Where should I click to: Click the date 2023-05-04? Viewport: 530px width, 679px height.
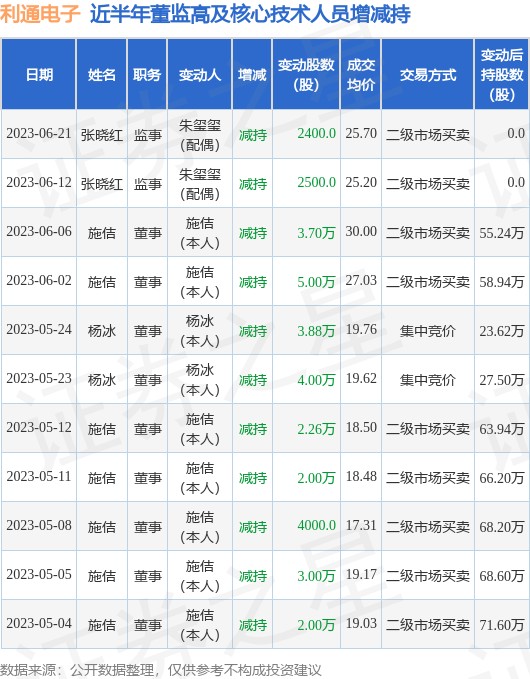pos(39,623)
